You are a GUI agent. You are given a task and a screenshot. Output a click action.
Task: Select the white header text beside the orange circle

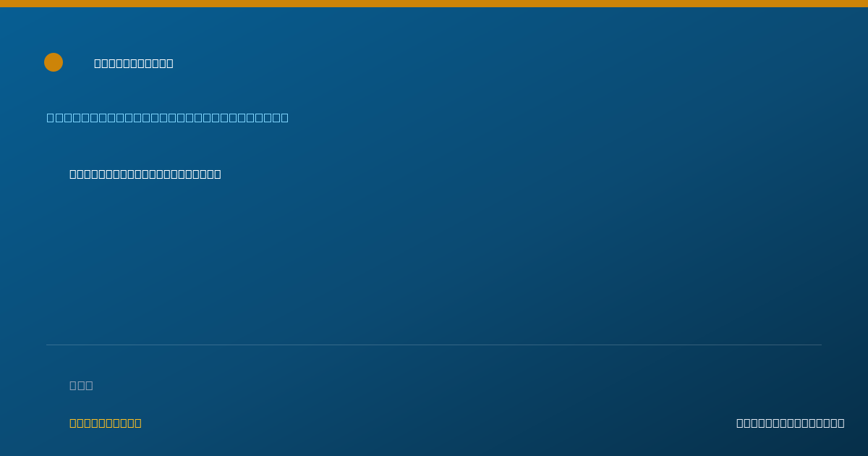[134, 63]
